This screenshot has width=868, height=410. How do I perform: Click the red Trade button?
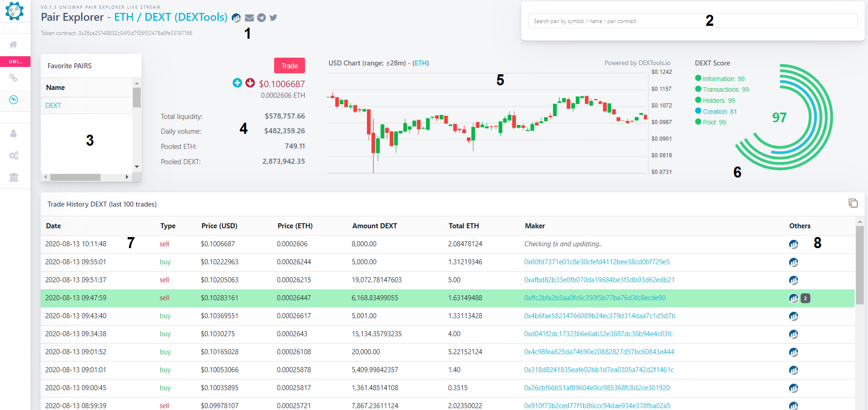289,65
